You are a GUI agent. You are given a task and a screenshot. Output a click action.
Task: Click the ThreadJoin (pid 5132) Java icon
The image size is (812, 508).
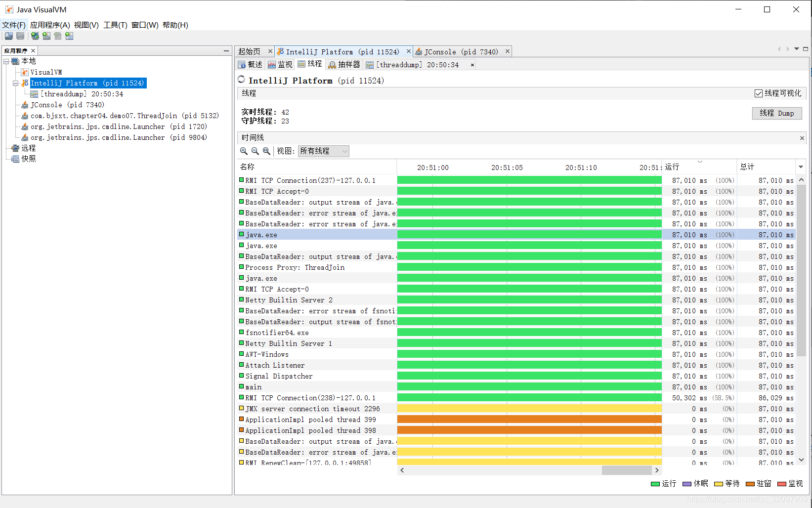pos(25,116)
